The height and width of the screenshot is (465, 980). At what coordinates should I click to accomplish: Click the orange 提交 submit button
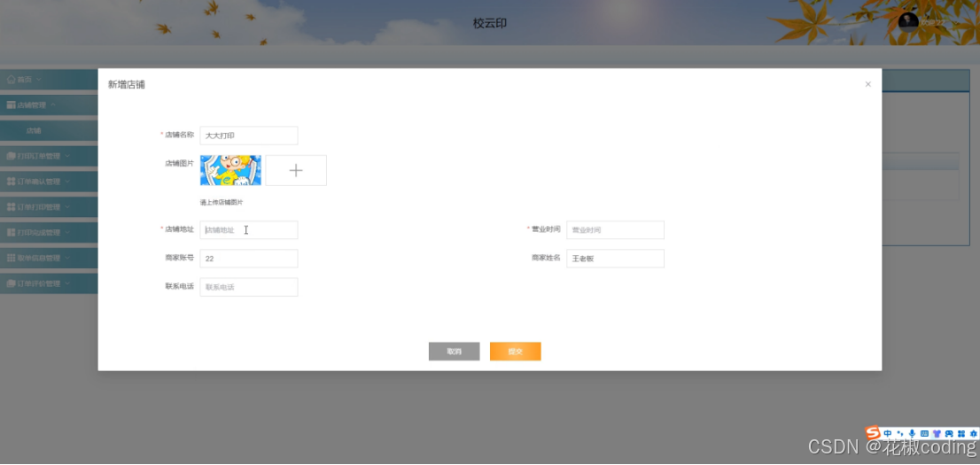point(515,352)
